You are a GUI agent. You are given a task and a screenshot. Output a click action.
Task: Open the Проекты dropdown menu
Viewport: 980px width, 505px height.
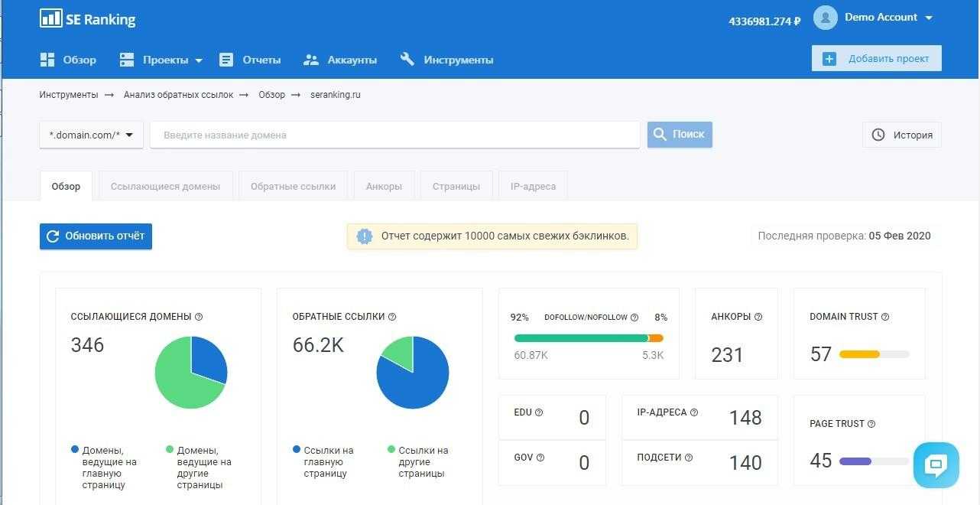161,60
